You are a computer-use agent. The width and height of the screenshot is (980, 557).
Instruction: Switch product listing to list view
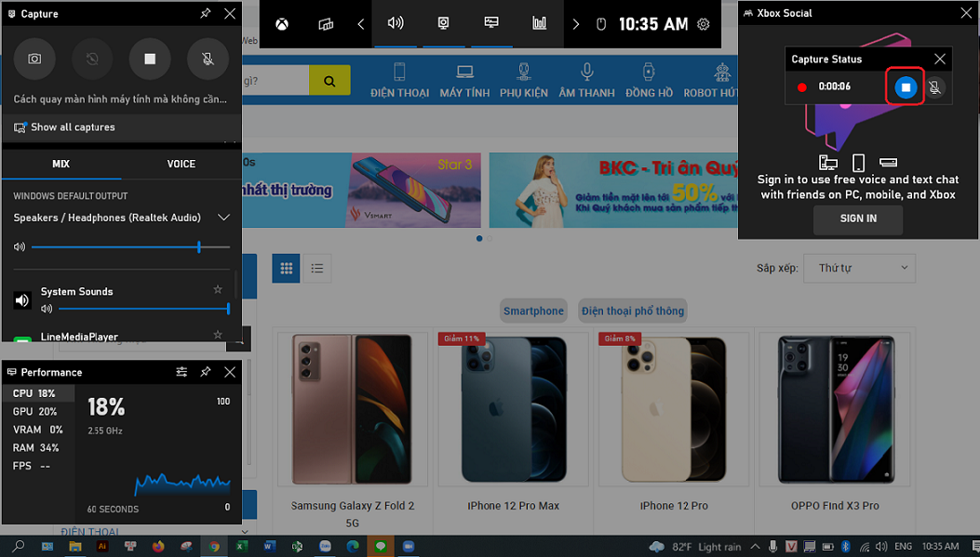pos(316,269)
